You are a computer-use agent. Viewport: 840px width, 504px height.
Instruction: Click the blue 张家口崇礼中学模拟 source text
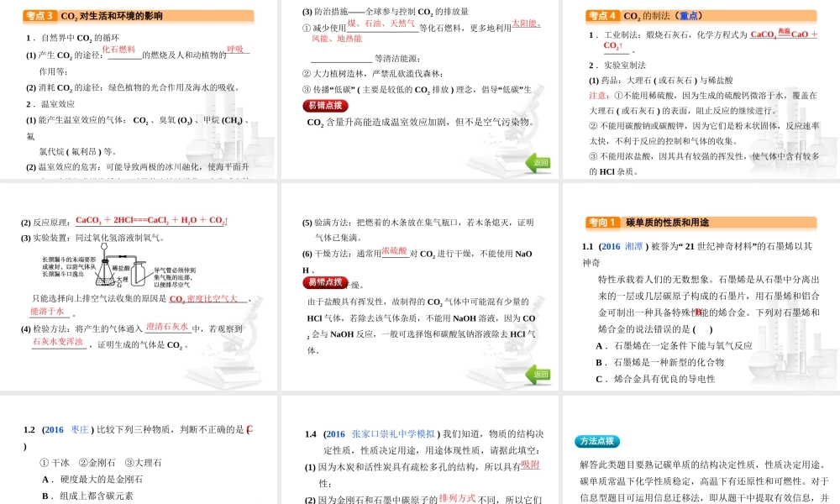[x=393, y=433]
